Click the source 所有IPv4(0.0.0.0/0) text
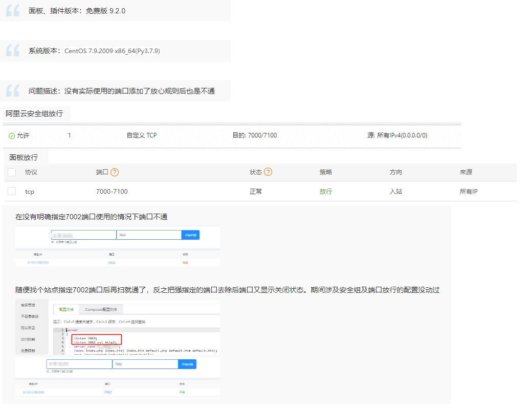Image resolution: width=532 pixels, height=414 pixels. tap(397, 135)
